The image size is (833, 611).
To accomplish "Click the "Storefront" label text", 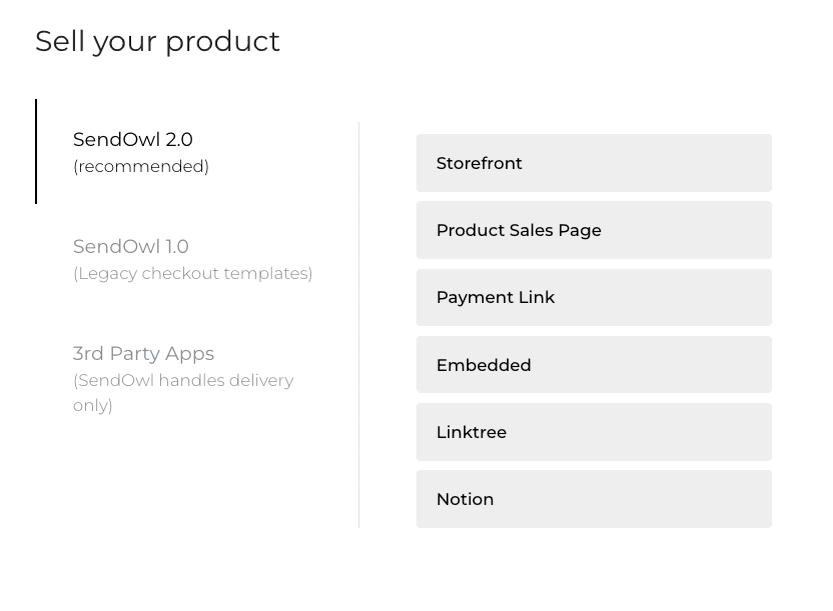I will coord(479,163).
